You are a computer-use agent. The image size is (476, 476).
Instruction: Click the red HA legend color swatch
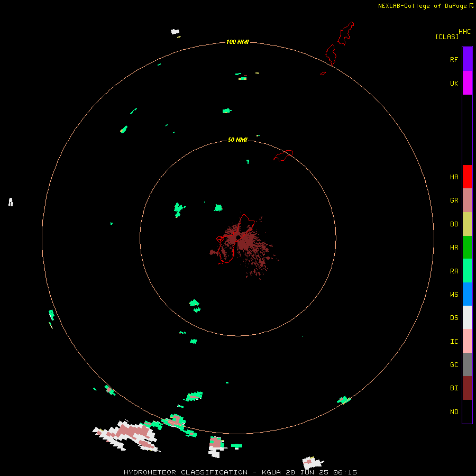point(467,177)
